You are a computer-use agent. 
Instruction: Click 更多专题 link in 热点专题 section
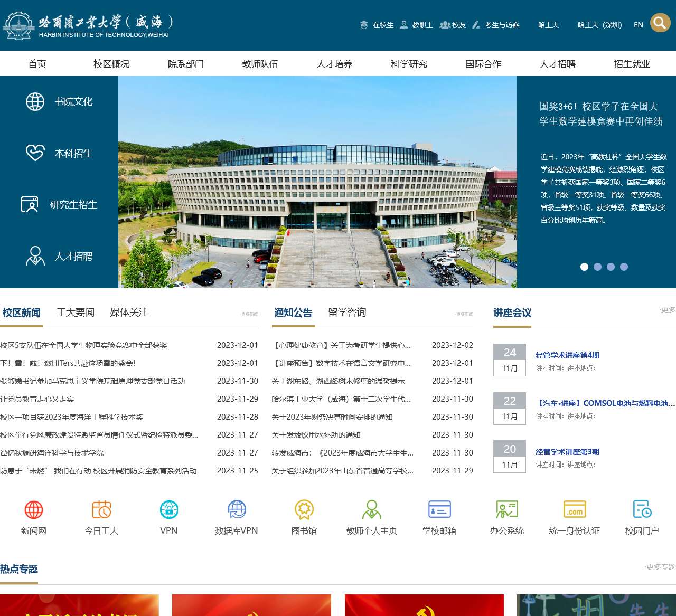[660, 567]
